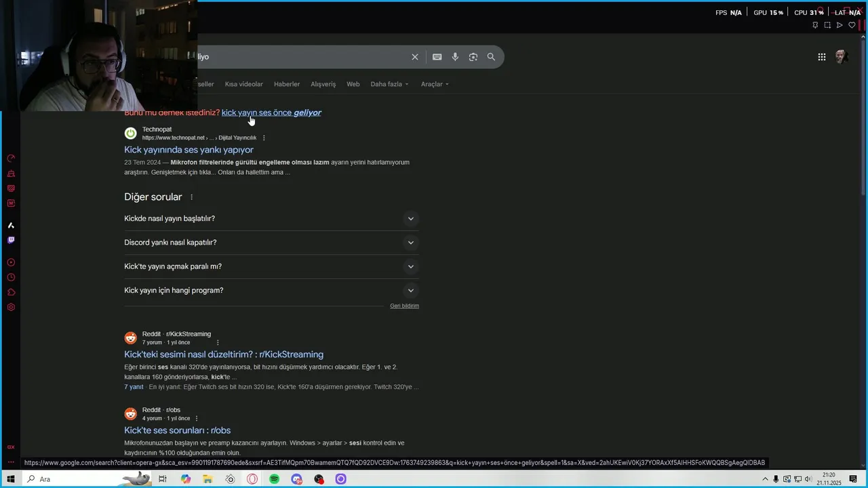
Task: Open the Aria AI sidebar icon
Action: click(x=11, y=225)
